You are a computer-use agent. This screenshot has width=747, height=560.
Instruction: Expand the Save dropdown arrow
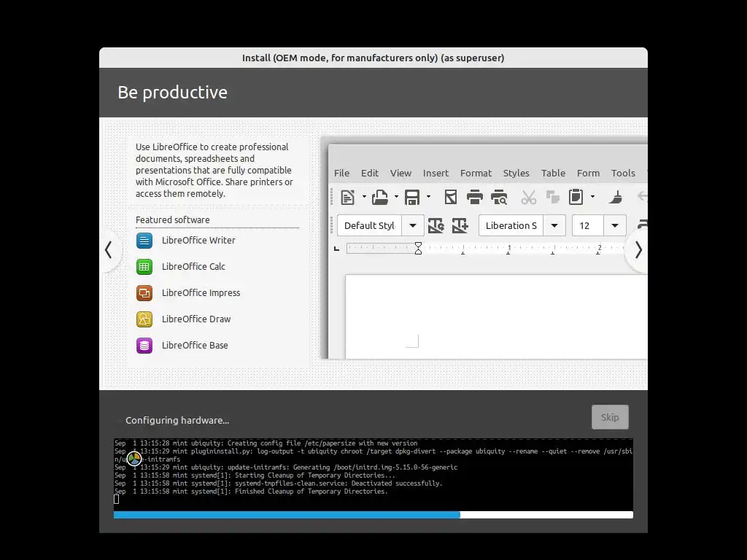click(429, 197)
